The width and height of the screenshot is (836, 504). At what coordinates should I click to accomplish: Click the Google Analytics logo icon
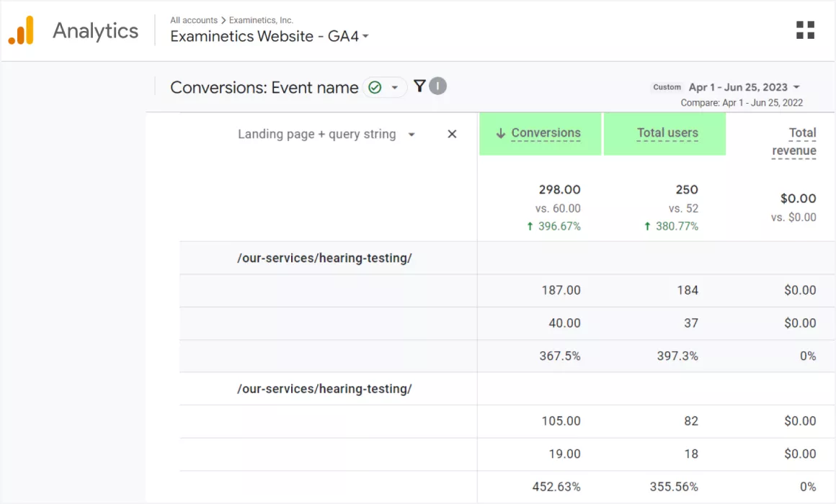[x=21, y=30]
